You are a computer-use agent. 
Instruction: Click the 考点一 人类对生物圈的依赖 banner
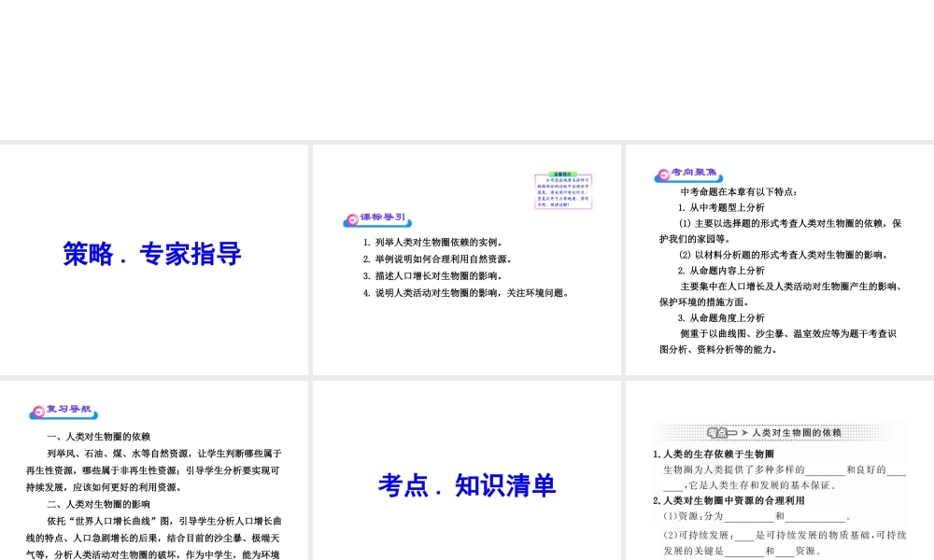(x=773, y=433)
